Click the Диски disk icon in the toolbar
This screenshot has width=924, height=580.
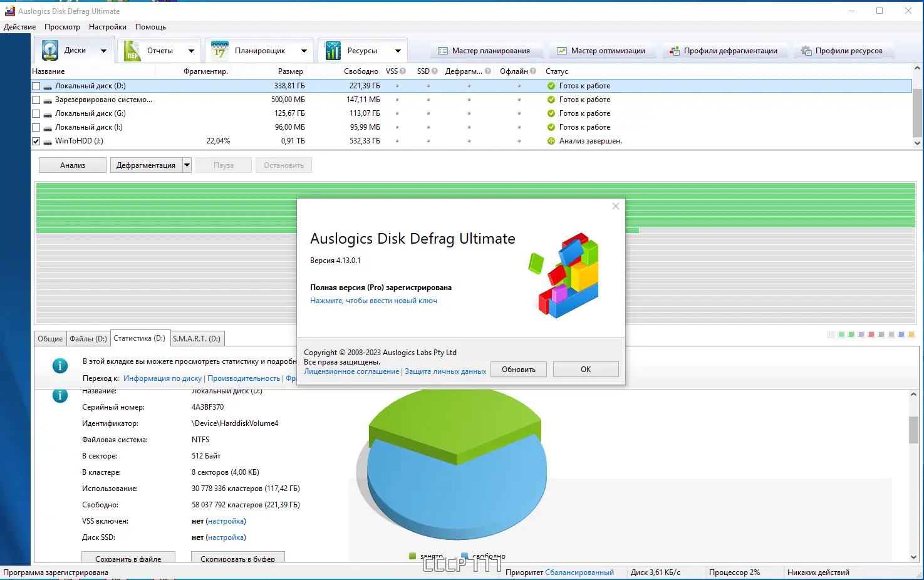(50, 50)
